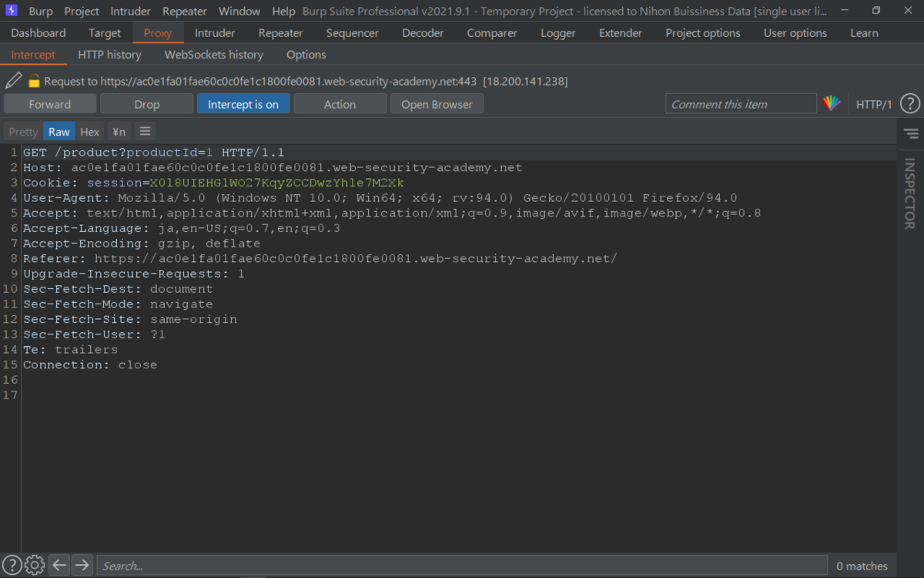Switch to Raw view
Screen dimensions: 924x578
[x=59, y=132]
